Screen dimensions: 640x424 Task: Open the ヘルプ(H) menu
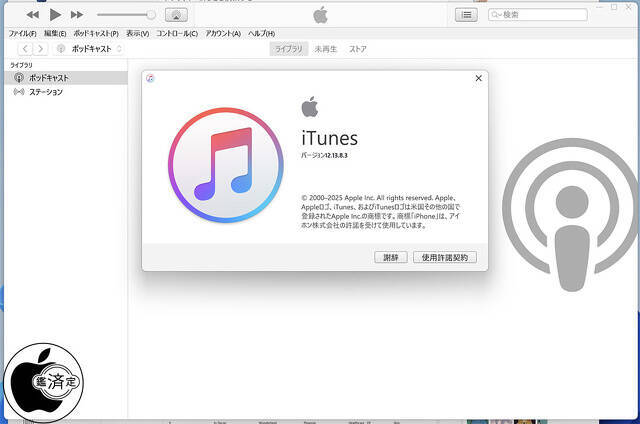261,33
